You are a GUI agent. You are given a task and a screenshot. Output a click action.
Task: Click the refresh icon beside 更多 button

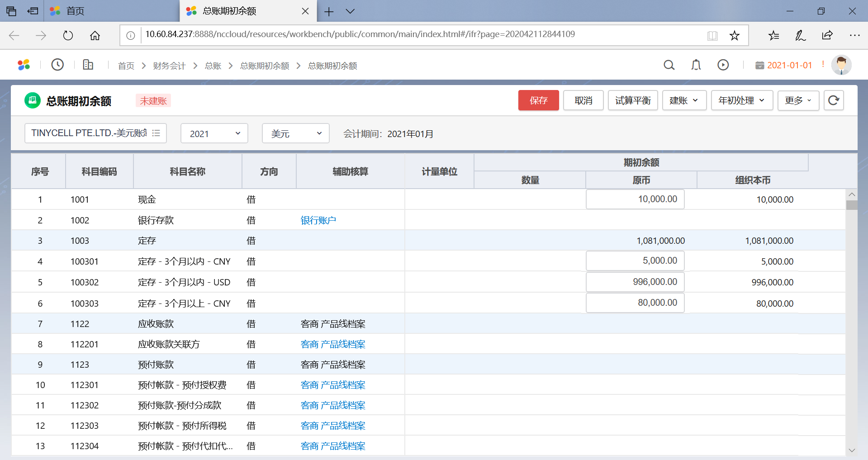834,100
